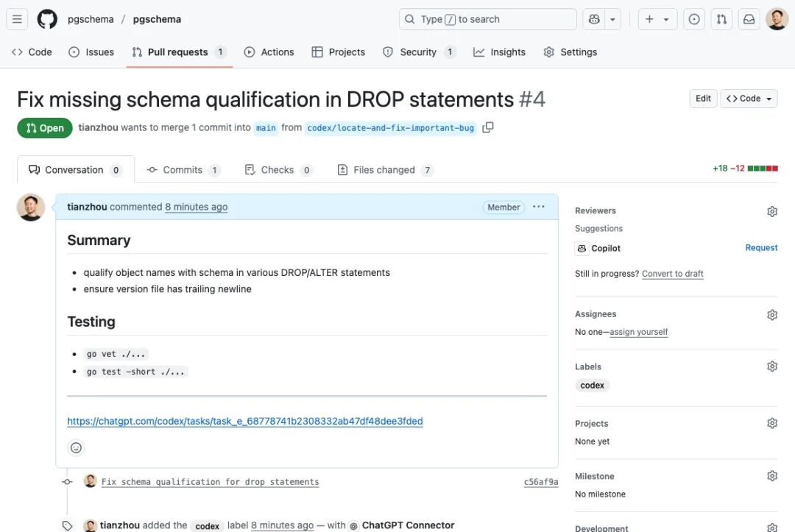Request review from Copilot
Screen dimensions: 795x532
pyautogui.click(x=761, y=248)
